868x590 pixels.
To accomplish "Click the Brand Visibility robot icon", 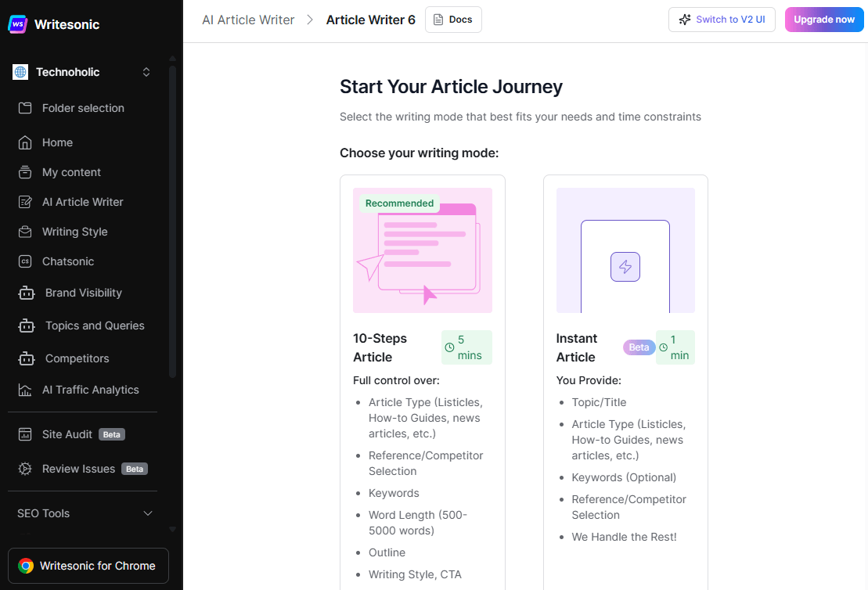I will (27, 293).
